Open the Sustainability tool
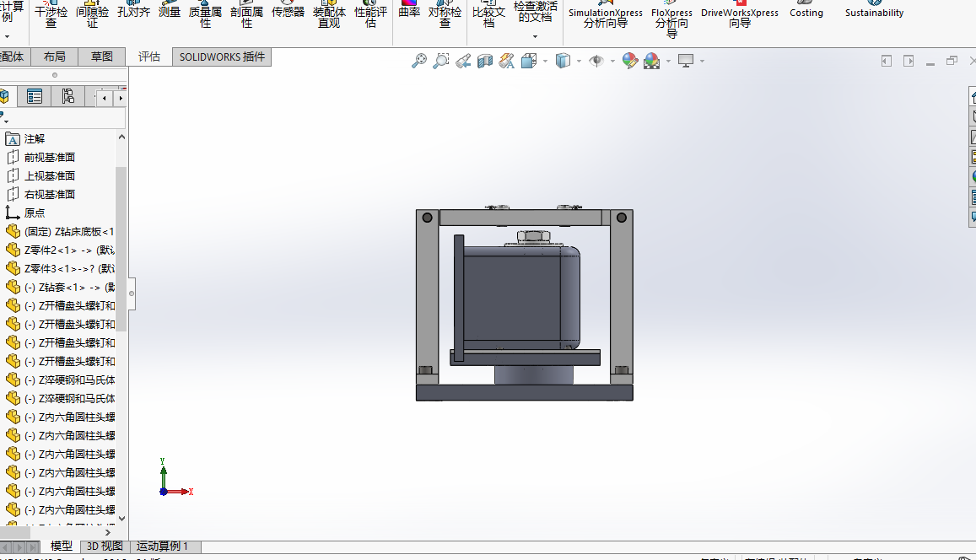 coord(874,11)
